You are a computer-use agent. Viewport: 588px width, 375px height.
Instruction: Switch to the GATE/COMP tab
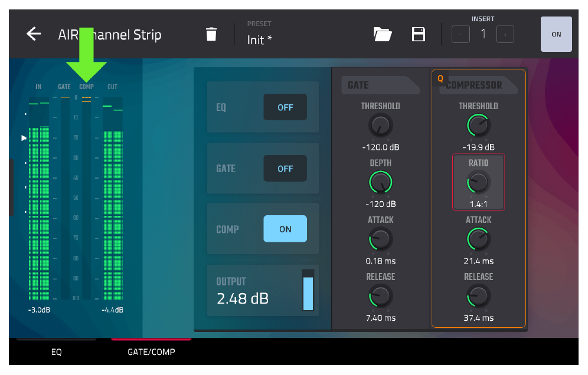(151, 352)
